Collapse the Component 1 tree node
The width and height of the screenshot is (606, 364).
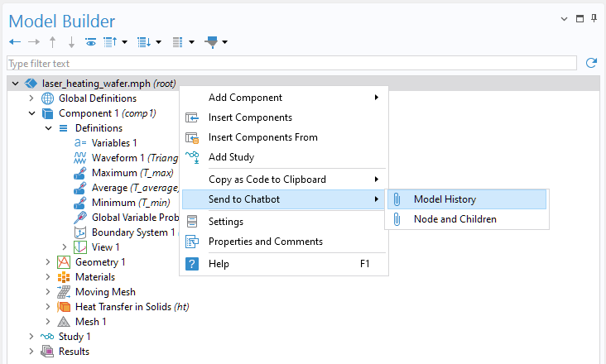coord(32,113)
